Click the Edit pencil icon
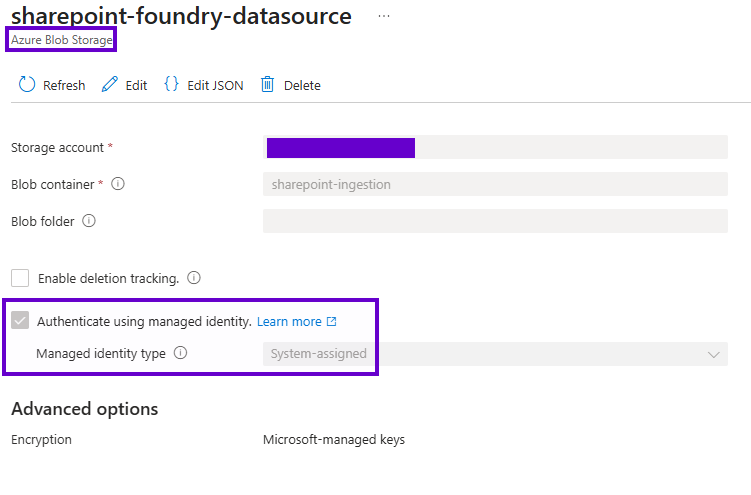751x495 pixels. (110, 85)
